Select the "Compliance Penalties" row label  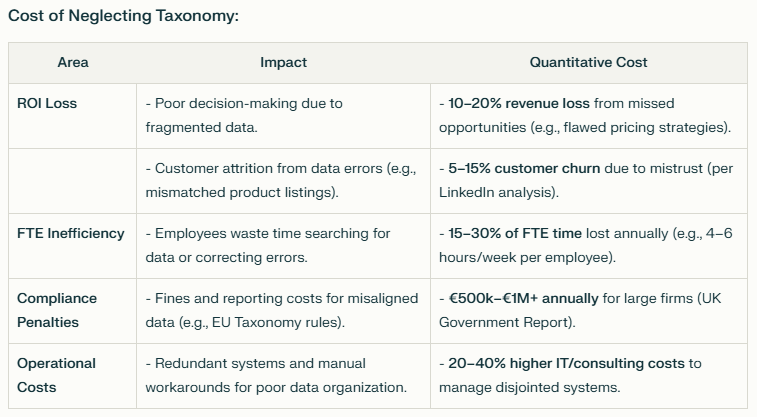[x=57, y=310]
